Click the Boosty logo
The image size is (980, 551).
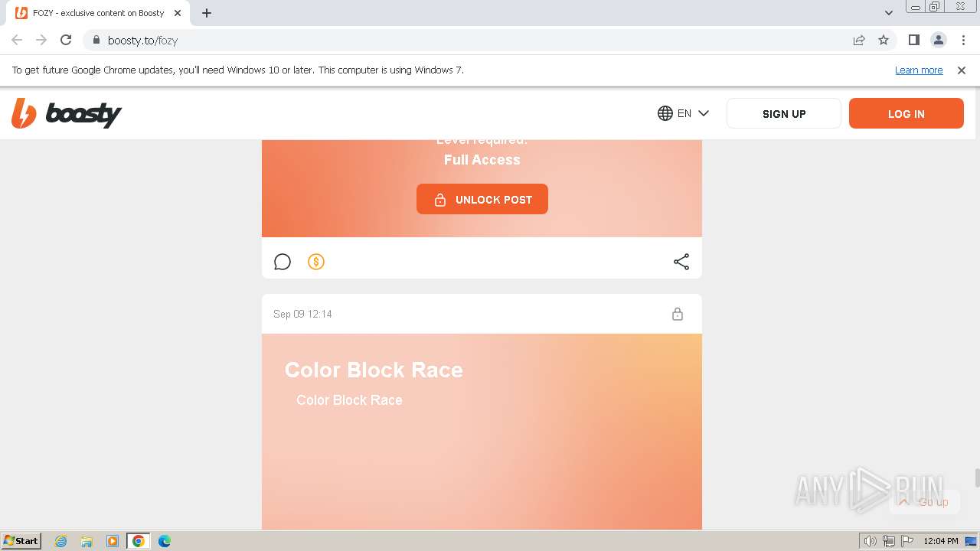click(x=67, y=113)
